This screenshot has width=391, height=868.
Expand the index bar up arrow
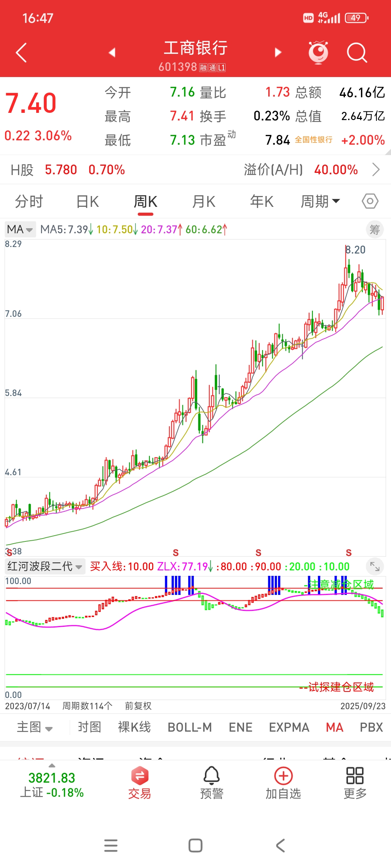coord(52,765)
